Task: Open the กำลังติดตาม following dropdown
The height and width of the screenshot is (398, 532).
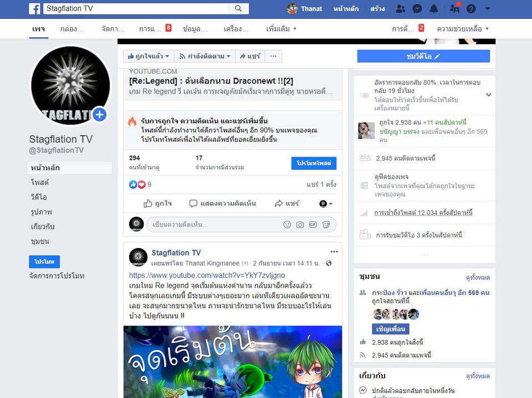Action: [204, 56]
